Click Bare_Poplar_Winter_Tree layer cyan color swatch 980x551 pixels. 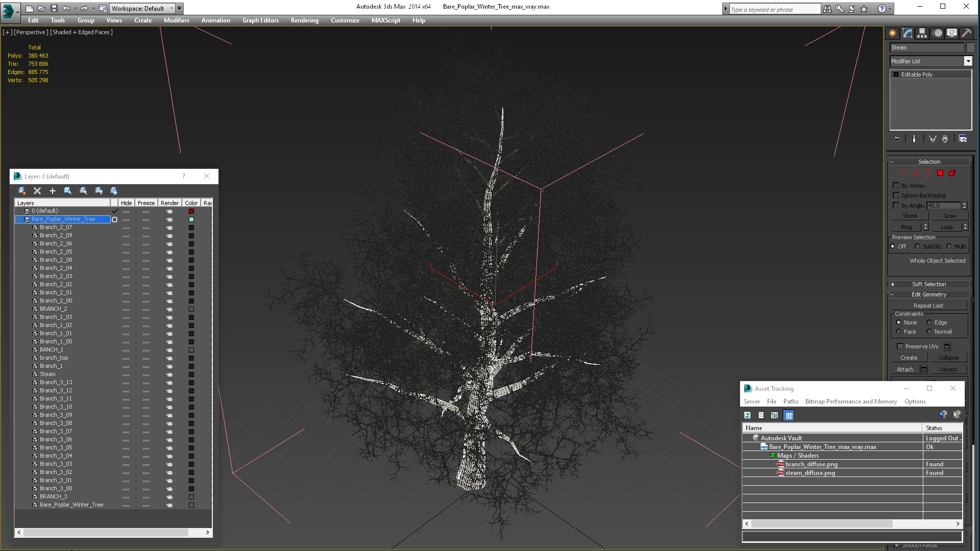pyautogui.click(x=191, y=219)
